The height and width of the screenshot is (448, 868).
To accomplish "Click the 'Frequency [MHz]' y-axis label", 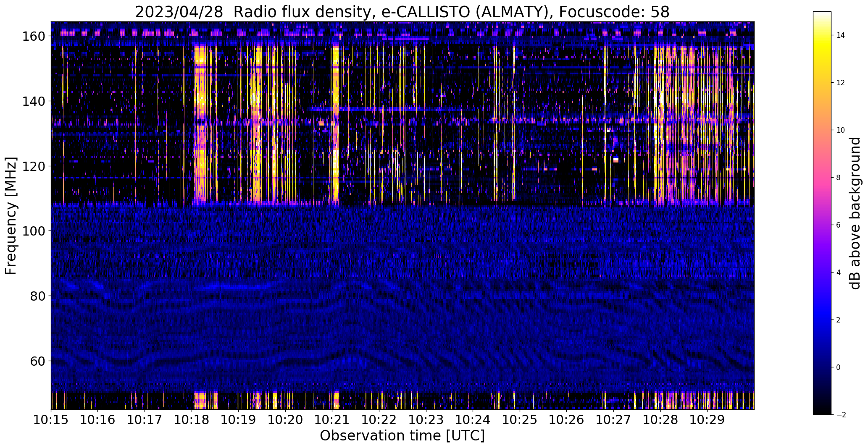I will coord(11,216).
